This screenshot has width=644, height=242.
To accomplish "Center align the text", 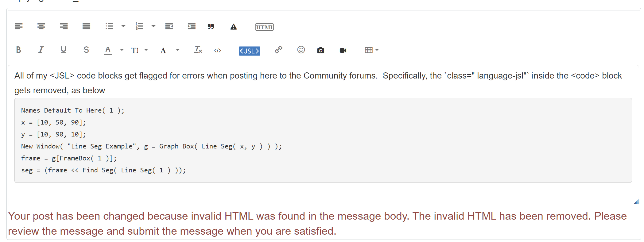I will 41,26.
